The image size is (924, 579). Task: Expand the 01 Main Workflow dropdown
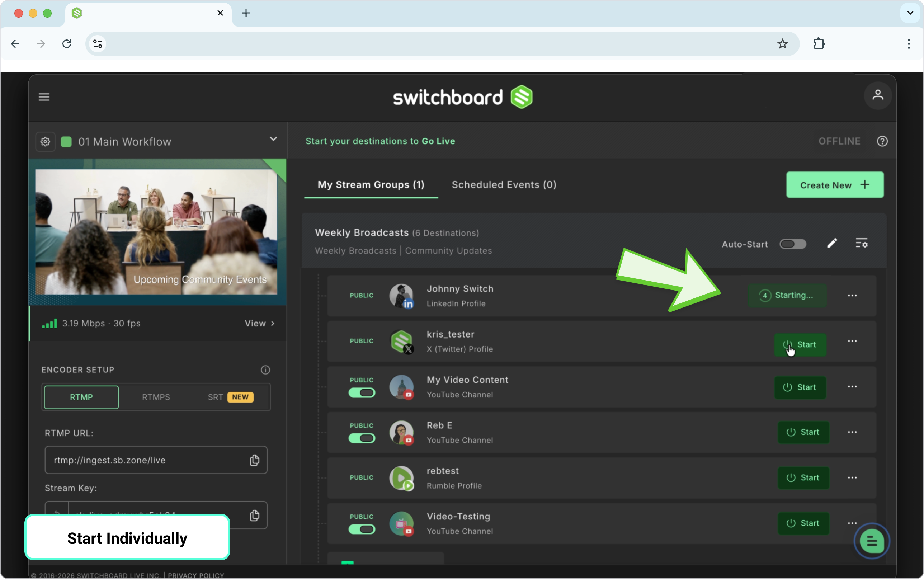(x=273, y=139)
